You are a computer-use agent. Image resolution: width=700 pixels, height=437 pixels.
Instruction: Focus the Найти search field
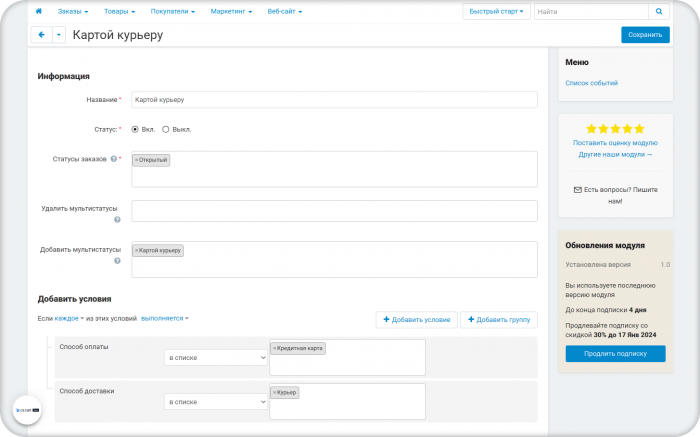(591, 12)
